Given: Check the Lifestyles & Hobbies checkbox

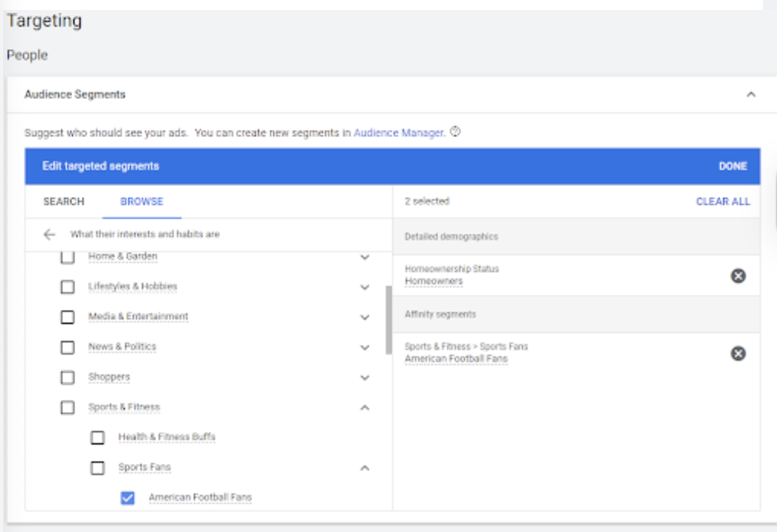Looking at the screenshot, I should (68, 287).
